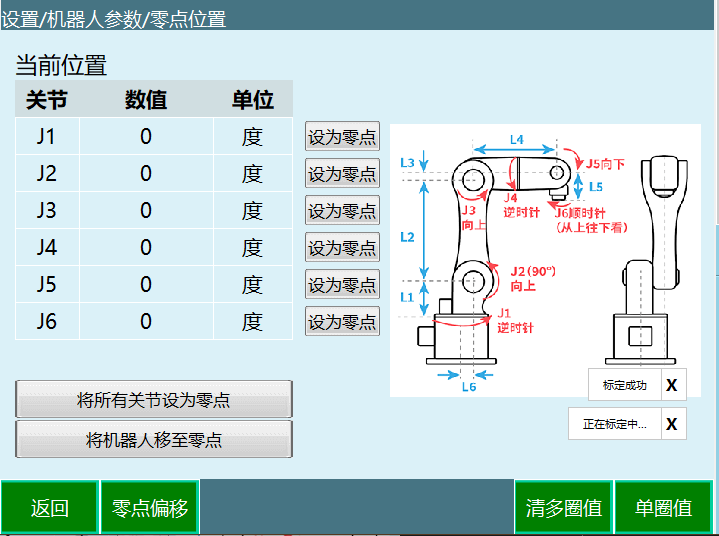This screenshot has width=719, height=536.
Task: Select the J6 value cell
Action: tap(146, 322)
